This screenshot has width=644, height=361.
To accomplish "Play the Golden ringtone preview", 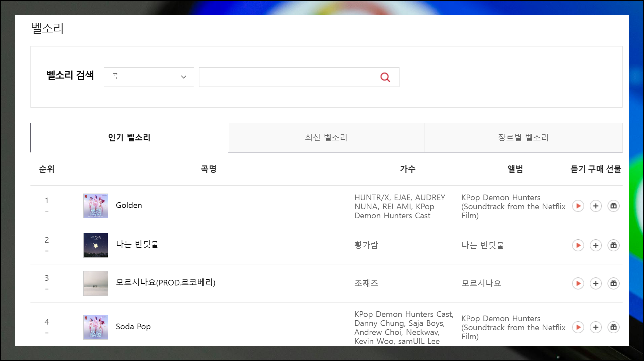I will tap(578, 206).
